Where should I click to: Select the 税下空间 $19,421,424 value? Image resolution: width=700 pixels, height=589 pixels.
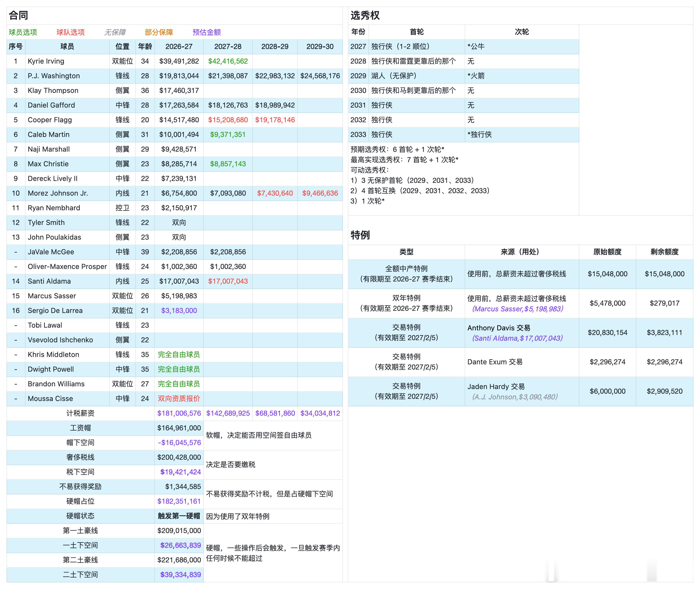(179, 472)
